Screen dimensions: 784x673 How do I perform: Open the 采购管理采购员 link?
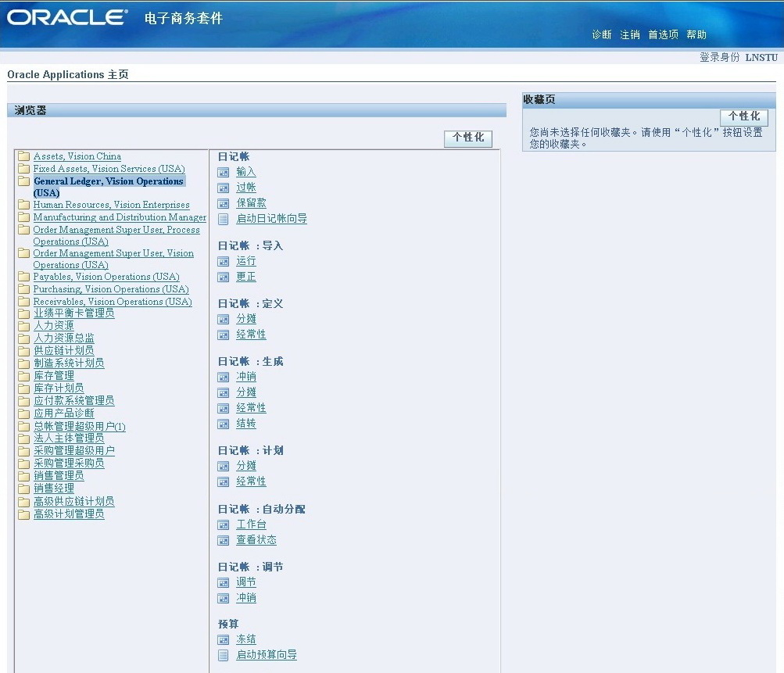click(x=69, y=464)
